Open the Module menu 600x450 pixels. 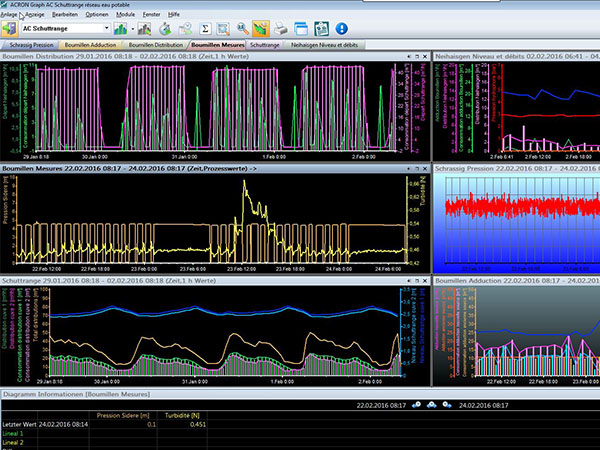click(126, 14)
